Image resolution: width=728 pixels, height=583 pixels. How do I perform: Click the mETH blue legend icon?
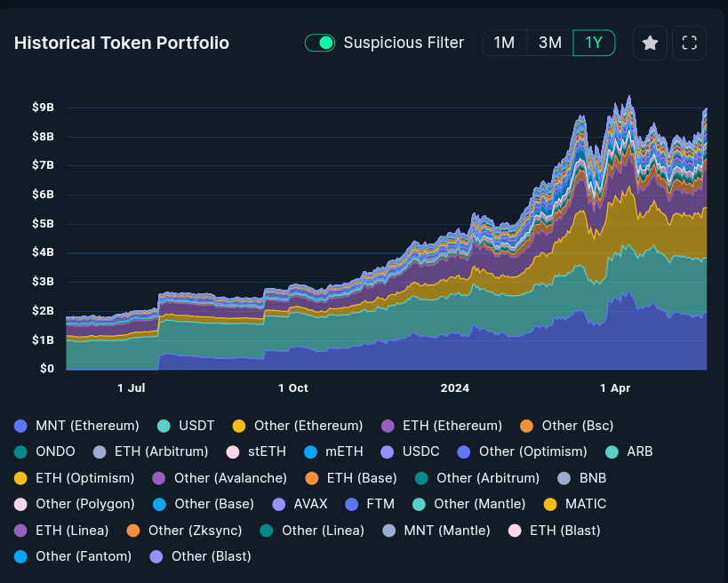[310, 451]
